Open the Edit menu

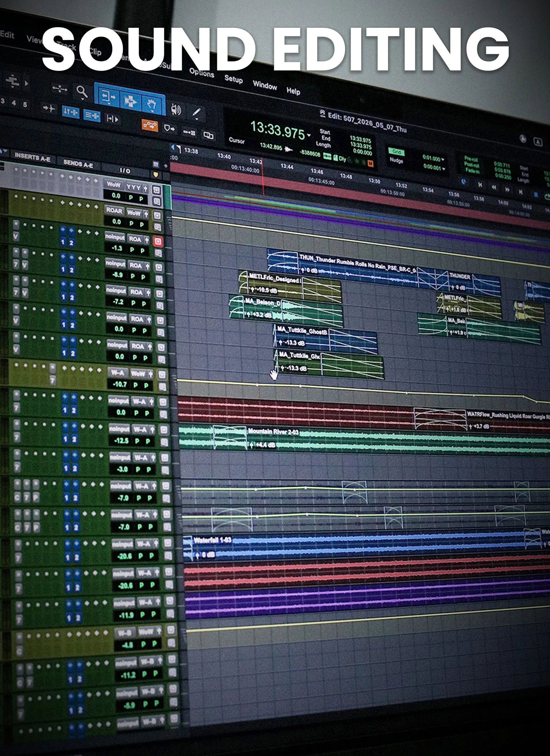[7, 34]
